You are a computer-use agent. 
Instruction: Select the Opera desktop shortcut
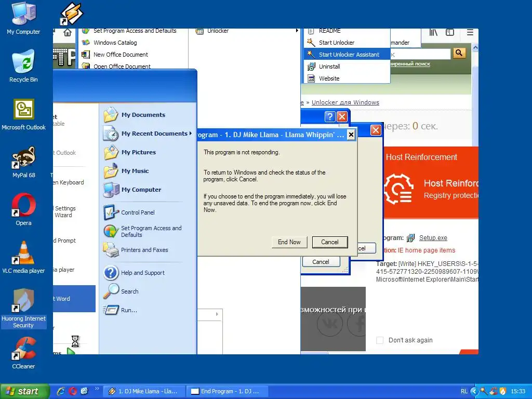(23, 209)
